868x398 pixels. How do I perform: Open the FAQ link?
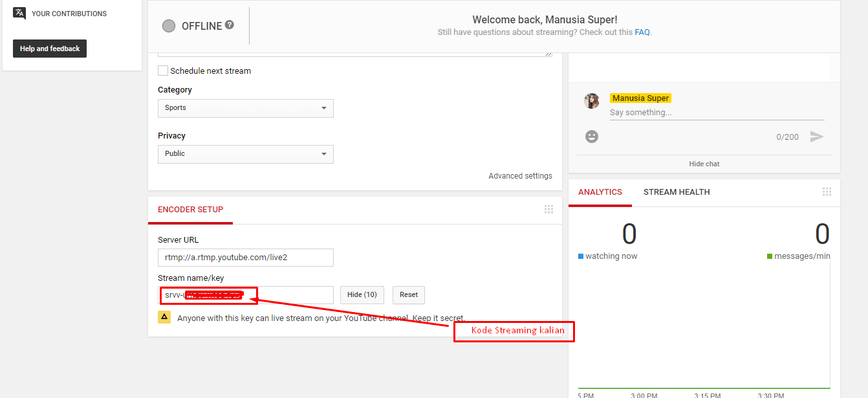pos(642,32)
